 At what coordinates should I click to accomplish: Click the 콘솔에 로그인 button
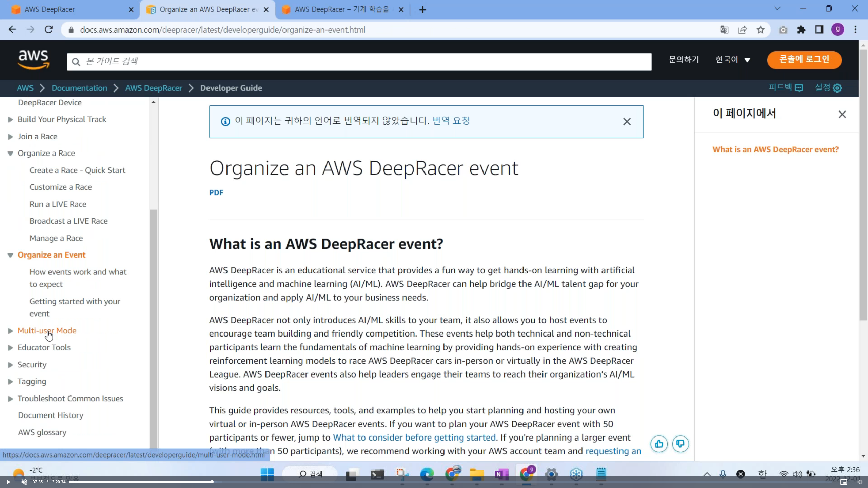tap(804, 60)
